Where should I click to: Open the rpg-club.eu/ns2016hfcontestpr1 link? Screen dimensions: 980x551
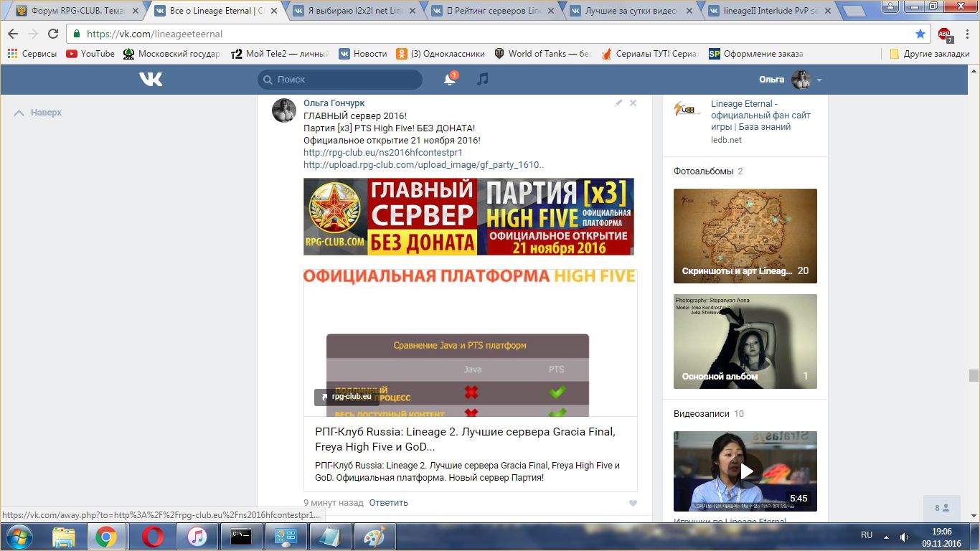coord(383,153)
